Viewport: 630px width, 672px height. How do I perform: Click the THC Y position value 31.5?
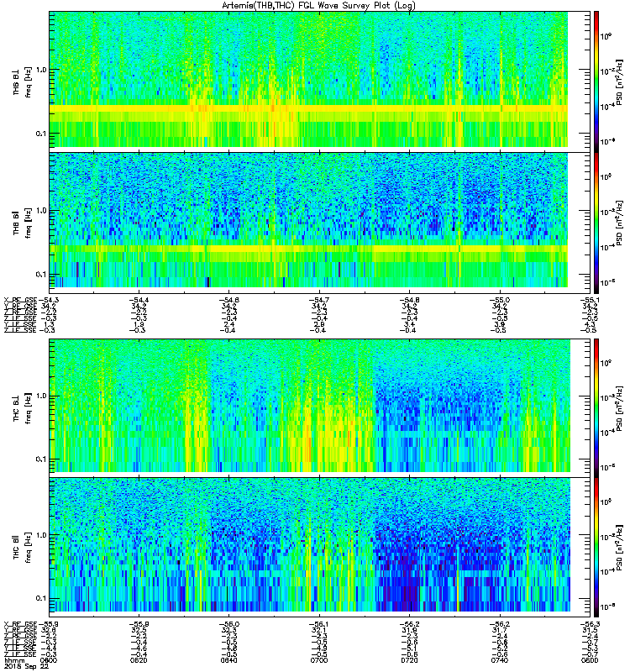(591, 630)
